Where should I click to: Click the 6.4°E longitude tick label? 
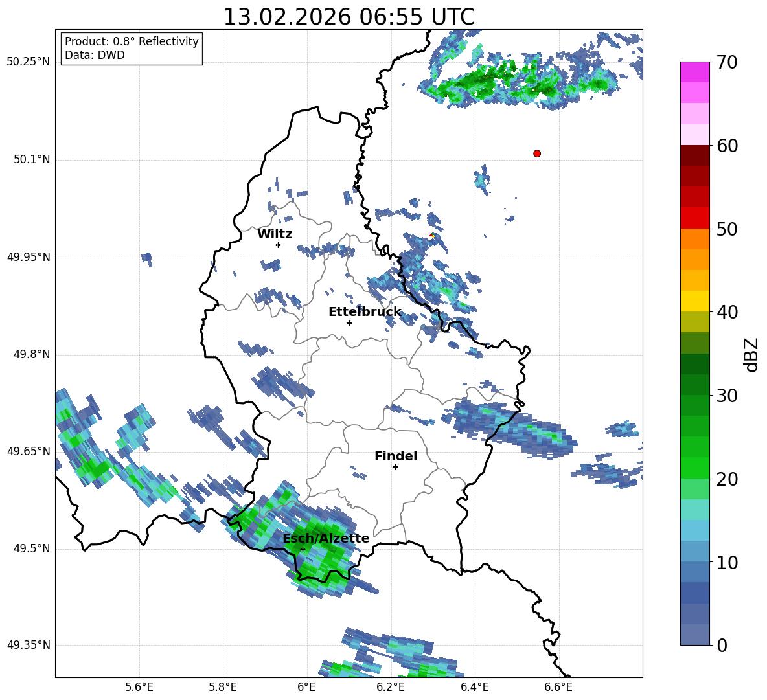[474, 688]
